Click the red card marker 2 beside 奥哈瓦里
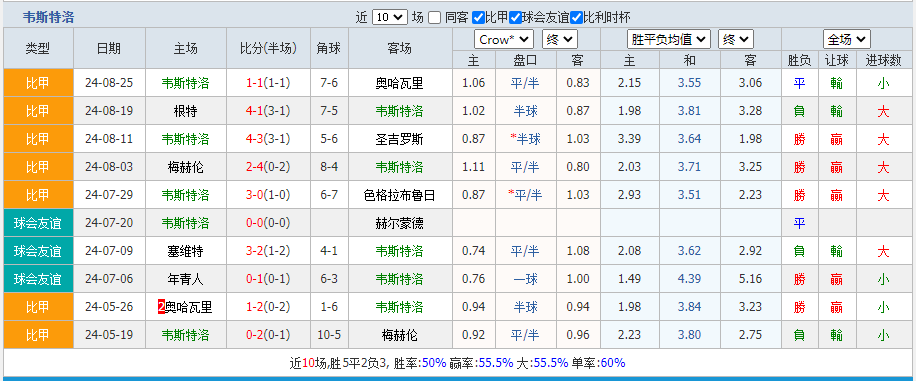This screenshot has width=916, height=381. coord(161,307)
